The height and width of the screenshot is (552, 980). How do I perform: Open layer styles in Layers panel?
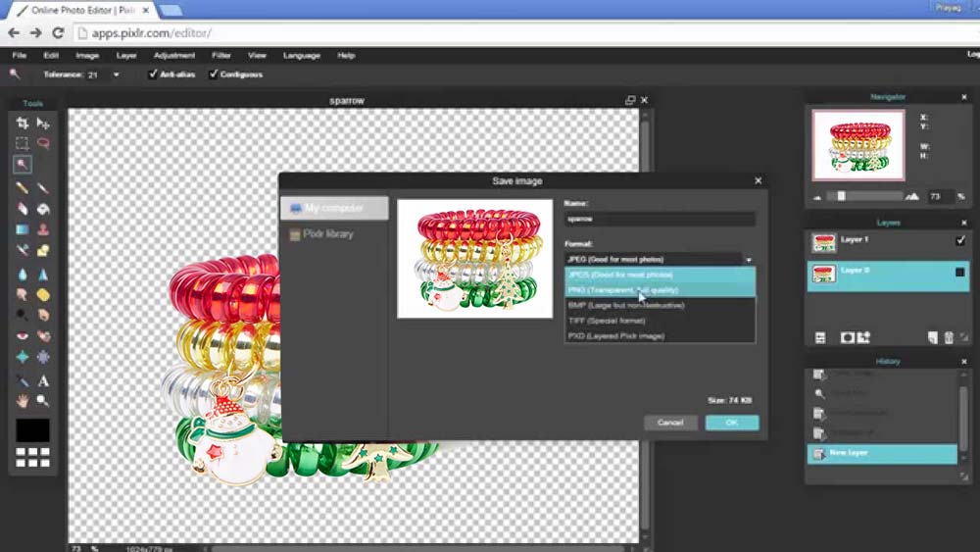(x=863, y=337)
